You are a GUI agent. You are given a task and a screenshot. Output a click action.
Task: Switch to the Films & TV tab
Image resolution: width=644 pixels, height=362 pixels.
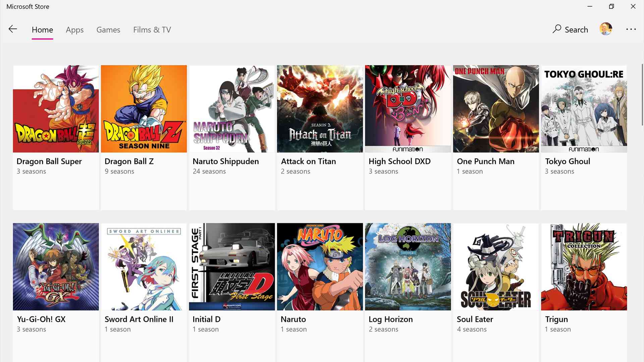(x=152, y=29)
